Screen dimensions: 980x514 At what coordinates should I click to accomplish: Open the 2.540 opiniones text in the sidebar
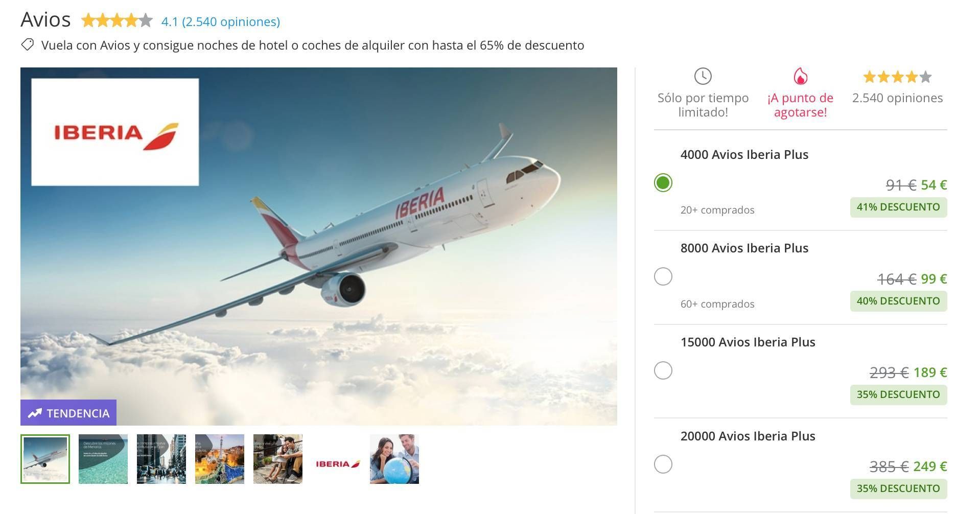(x=897, y=98)
